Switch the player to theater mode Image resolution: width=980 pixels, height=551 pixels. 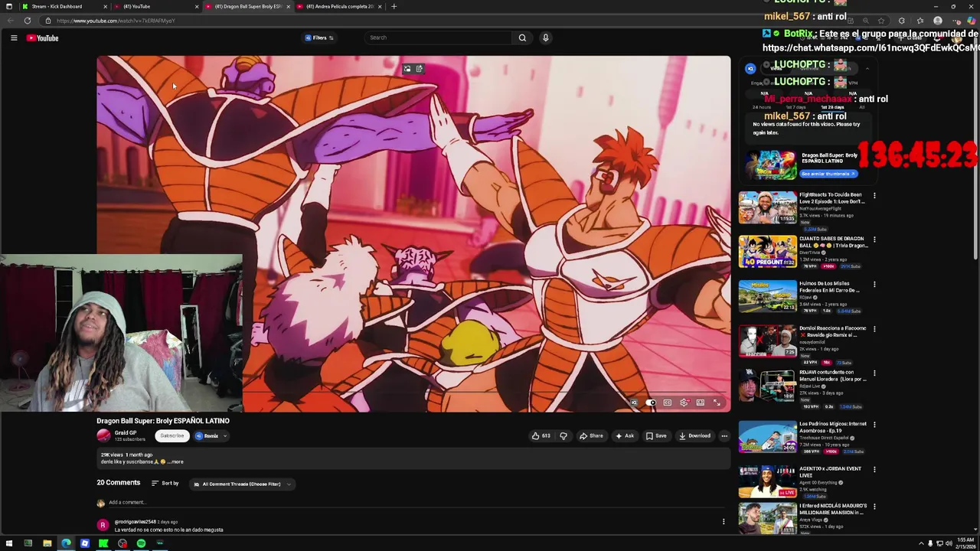tap(700, 403)
